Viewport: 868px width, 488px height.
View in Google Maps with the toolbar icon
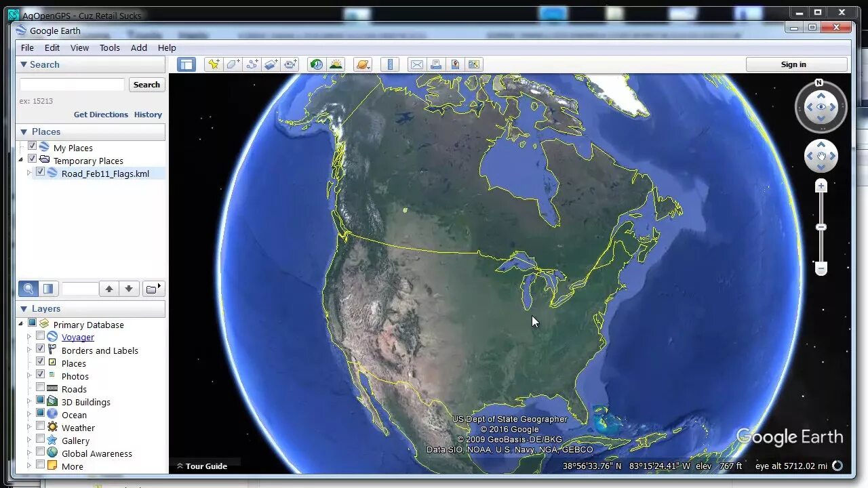coord(474,64)
